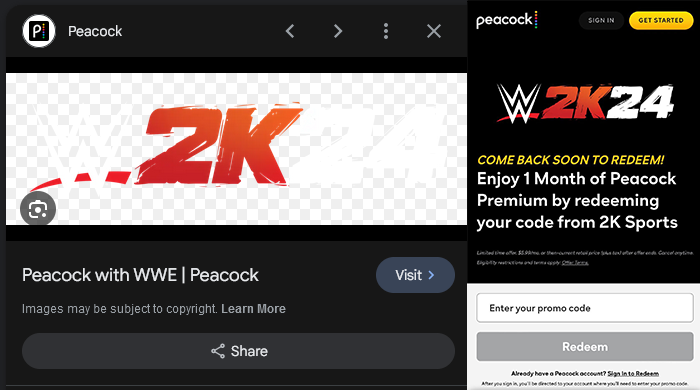Screen dimensions: 700x390
Task: Click the share icon next to Share
Action: pos(218,351)
